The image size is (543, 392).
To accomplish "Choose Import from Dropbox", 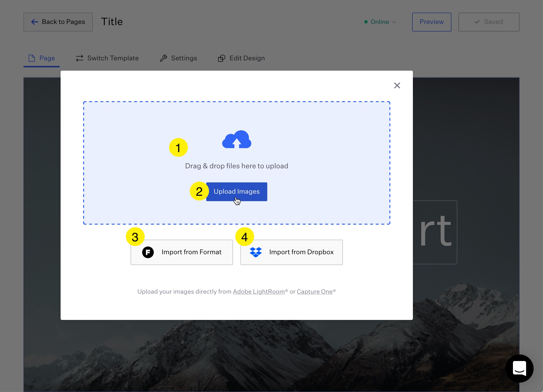I will (x=292, y=252).
